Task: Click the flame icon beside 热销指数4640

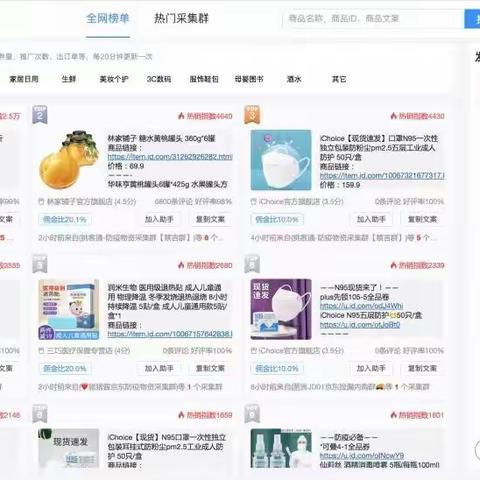Action: (181, 116)
